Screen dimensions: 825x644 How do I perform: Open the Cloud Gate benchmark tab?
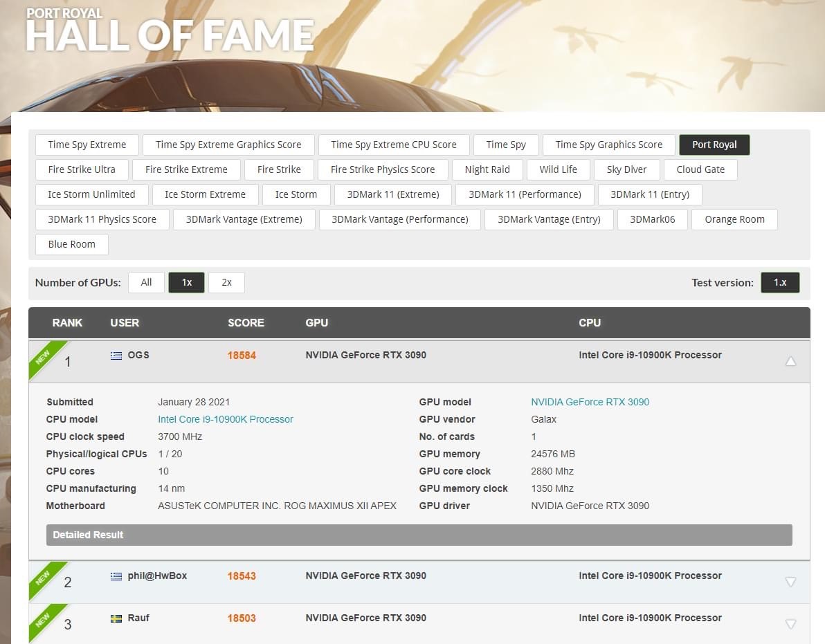pos(700,169)
